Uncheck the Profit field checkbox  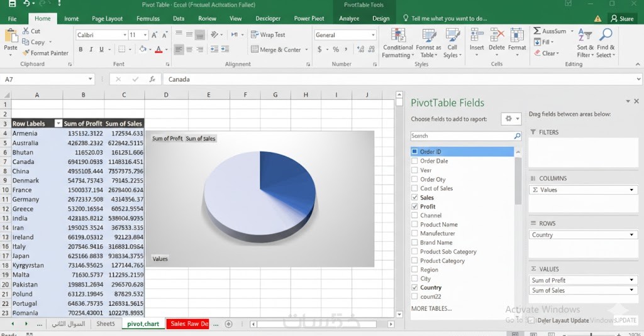[x=414, y=207]
